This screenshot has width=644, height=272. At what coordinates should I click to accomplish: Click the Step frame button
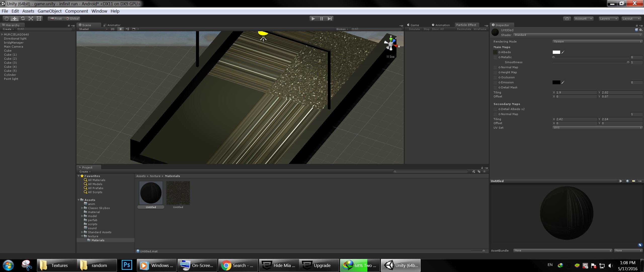(x=330, y=19)
